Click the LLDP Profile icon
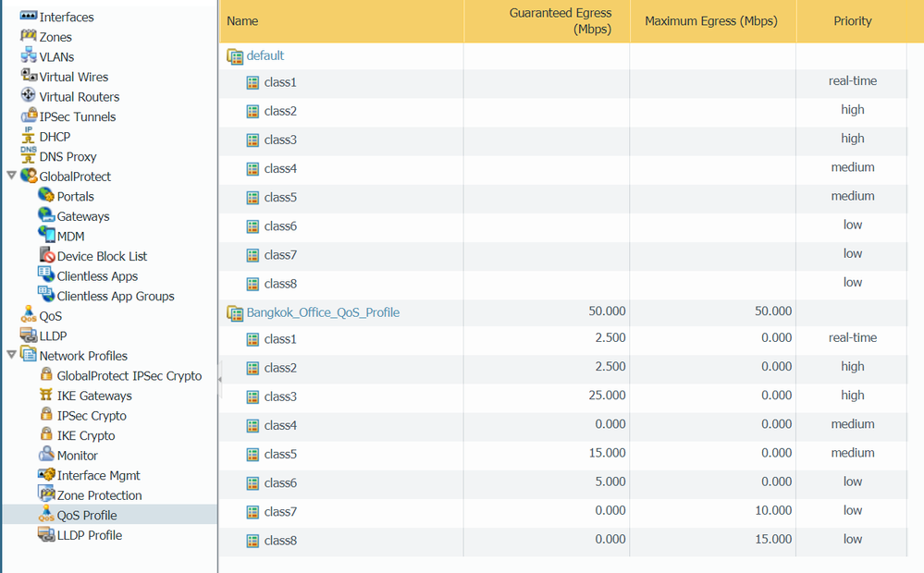924x573 pixels. (x=46, y=535)
